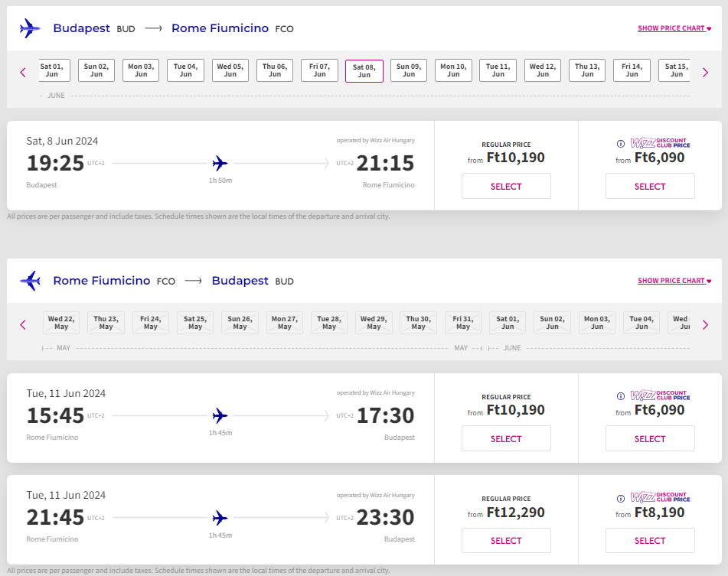Click the outbound airplane icon next to Budapest
Screen dimensions: 728x576
coord(30,28)
